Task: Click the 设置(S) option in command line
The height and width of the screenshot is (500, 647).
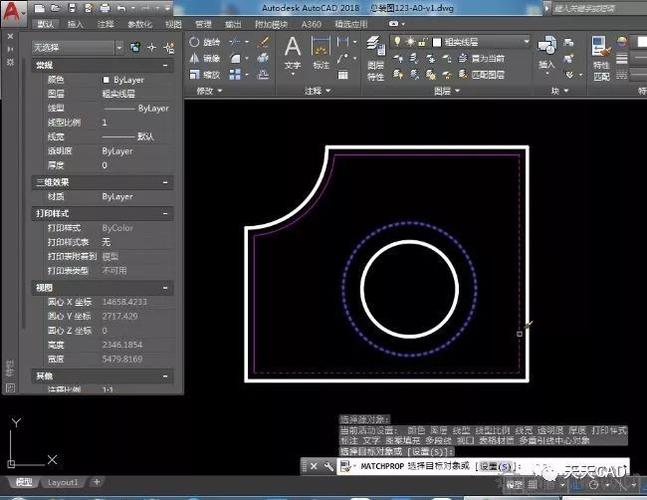Action: click(496, 466)
